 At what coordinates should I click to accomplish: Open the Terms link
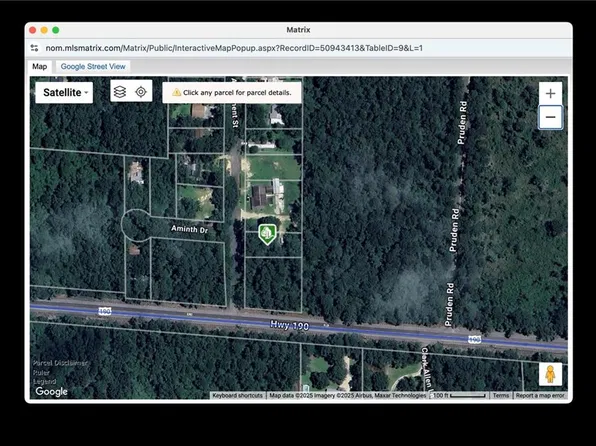501,395
